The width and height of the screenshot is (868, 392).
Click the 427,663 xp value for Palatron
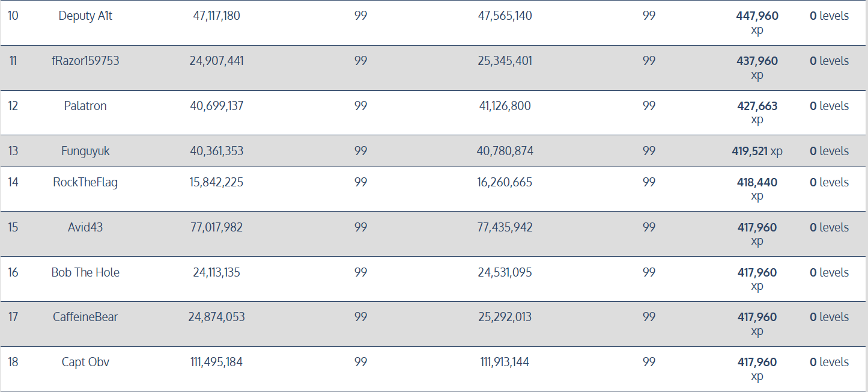click(x=757, y=106)
